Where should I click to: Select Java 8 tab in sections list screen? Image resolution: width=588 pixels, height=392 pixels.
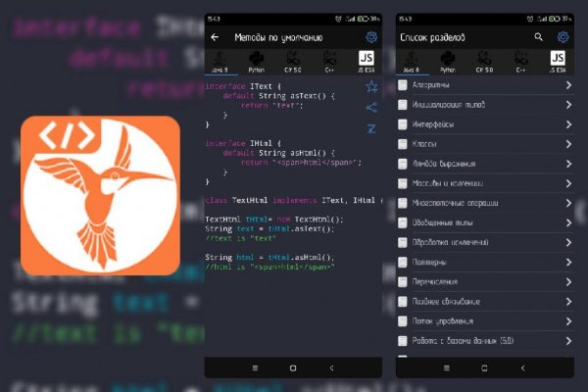tap(412, 63)
